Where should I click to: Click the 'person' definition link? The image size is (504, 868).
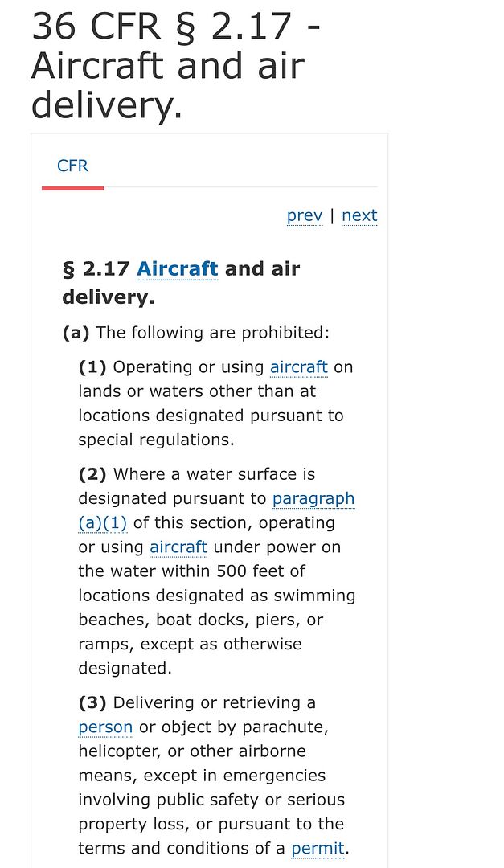[105, 727]
